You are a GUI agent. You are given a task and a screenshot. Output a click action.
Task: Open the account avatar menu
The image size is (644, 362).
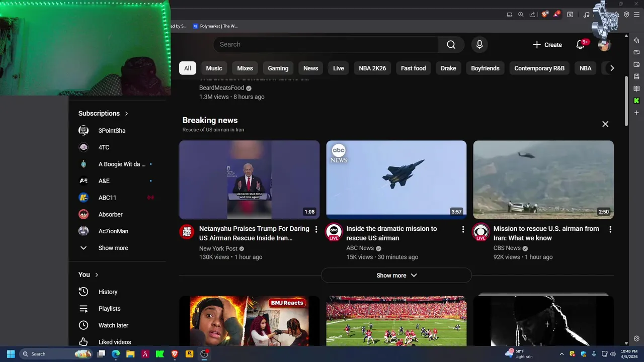pos(604,45)
